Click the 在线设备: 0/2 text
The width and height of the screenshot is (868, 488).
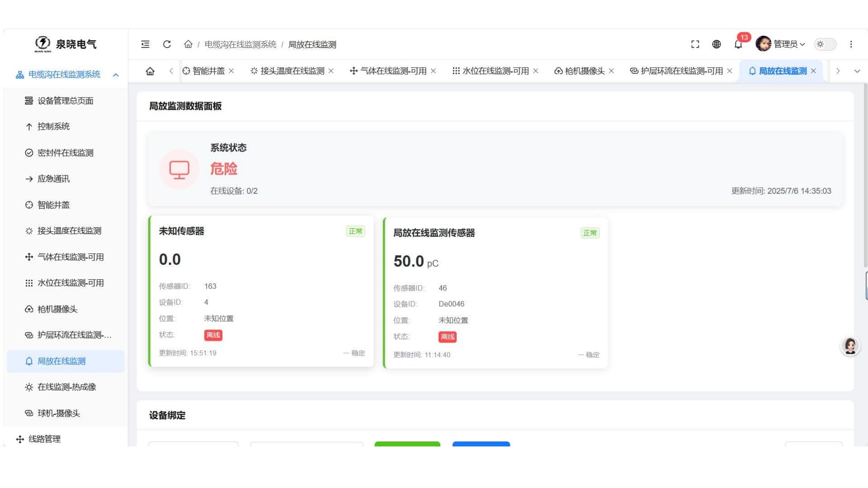pyautogui.click(x=234, y=191)
